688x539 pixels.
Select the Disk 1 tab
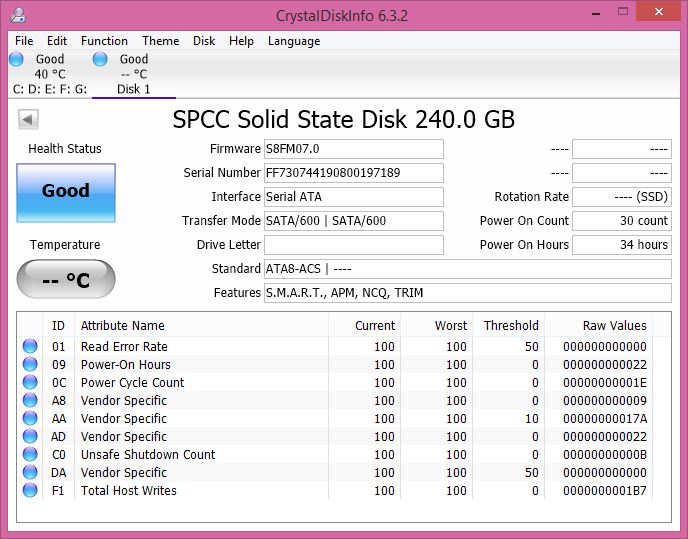coord(134,74)
